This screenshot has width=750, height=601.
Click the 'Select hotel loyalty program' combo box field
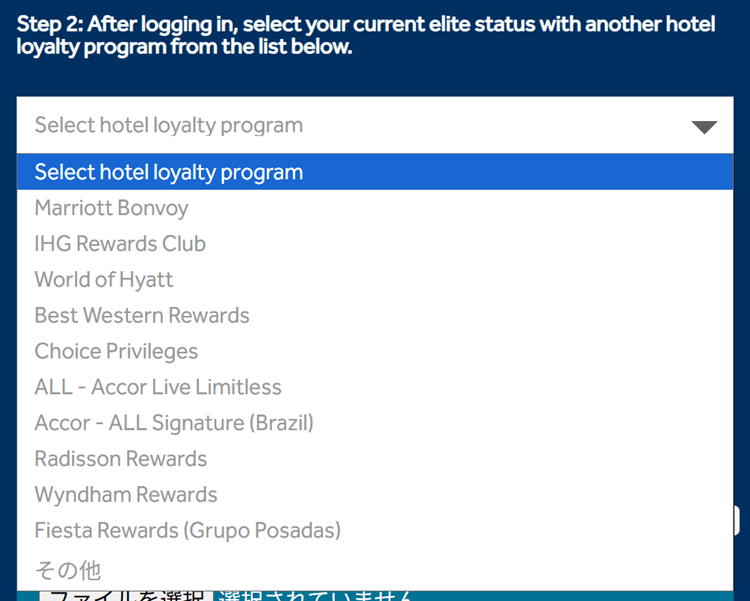point(350,126)
